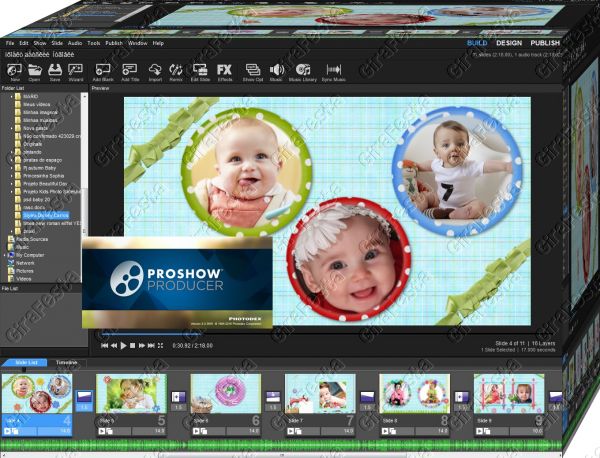Click the Open show folder icon

pyautogui.click(x=34, y=72)
